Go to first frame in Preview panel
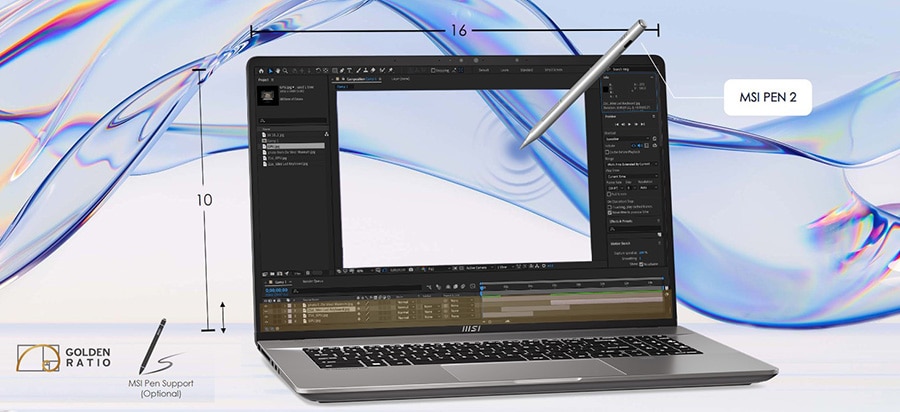This screenshot has height=412, width=900. pos(617,124)
